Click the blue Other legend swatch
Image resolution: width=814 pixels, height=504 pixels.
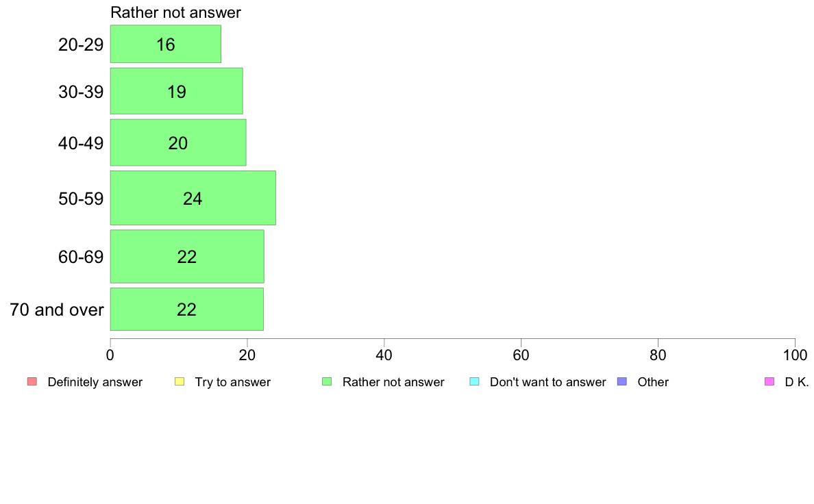622,381
